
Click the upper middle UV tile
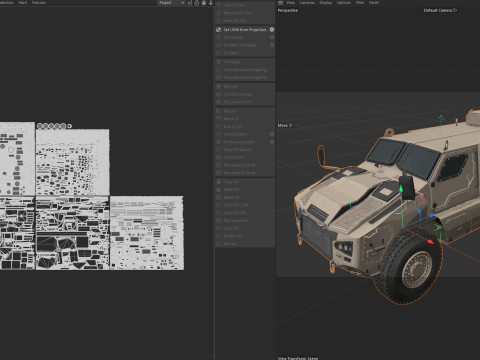click(73, 162)
